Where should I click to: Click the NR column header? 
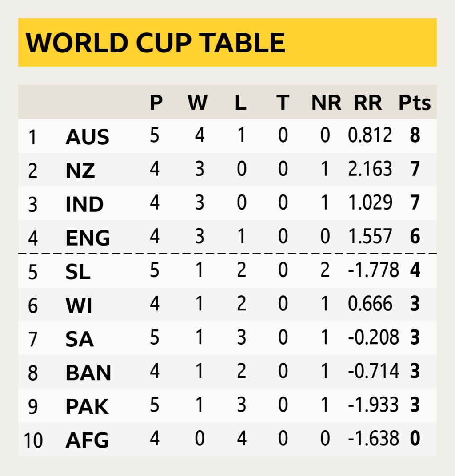pos(326,103)
